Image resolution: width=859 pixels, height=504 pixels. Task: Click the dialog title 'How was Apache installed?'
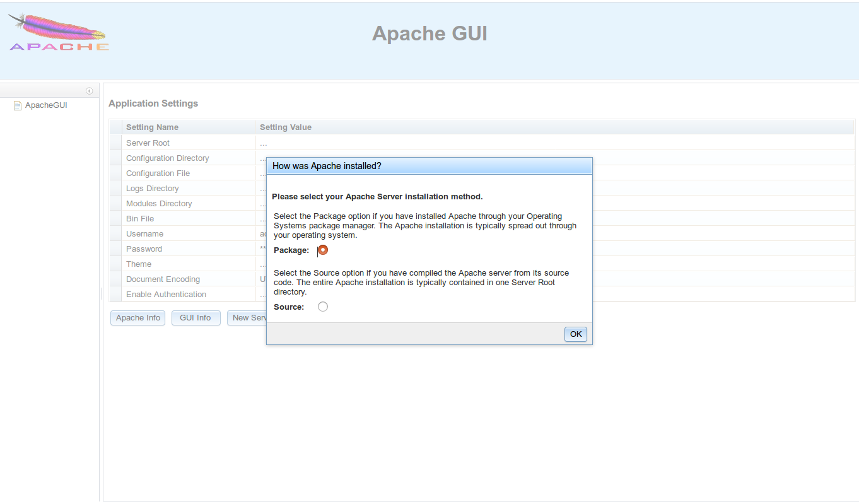pos(327,166)
